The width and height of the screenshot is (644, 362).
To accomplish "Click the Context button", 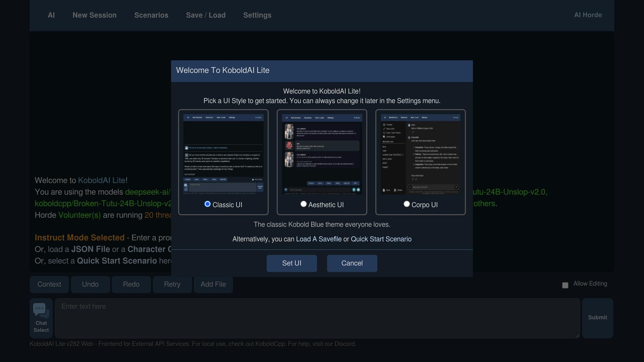I will (x=49, y=284).
